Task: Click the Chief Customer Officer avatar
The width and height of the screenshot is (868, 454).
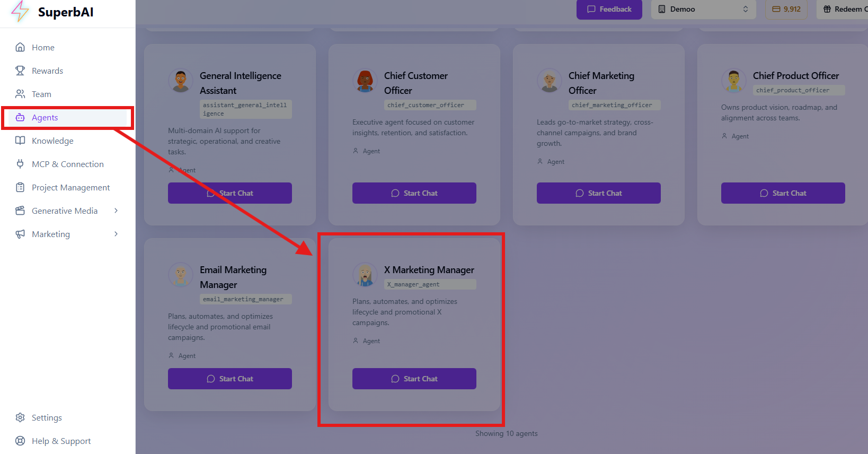Action: point(365,81)
